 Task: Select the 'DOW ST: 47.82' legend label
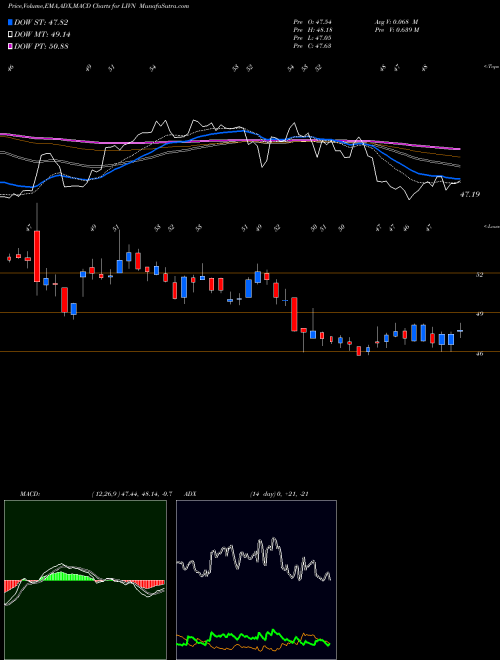click(41, 23)
